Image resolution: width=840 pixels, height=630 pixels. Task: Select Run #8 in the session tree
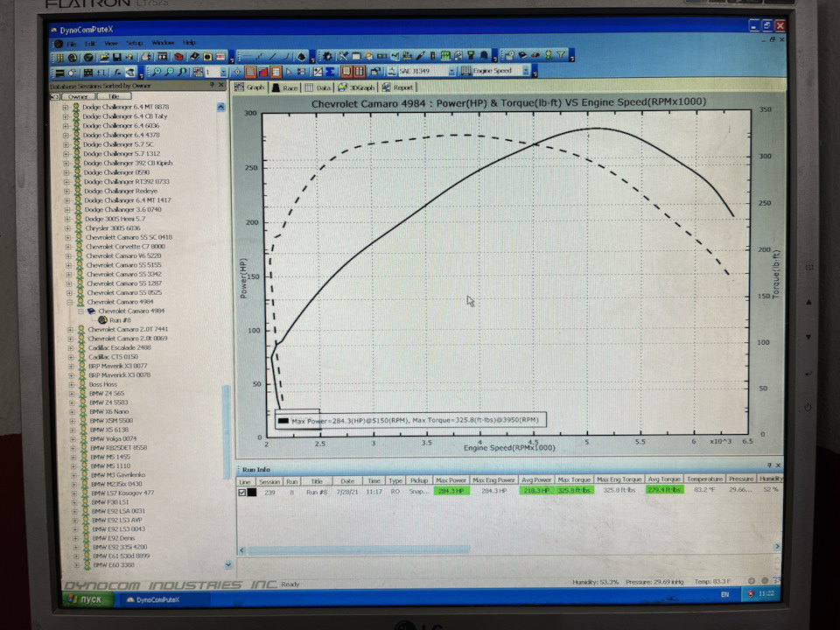120,320
